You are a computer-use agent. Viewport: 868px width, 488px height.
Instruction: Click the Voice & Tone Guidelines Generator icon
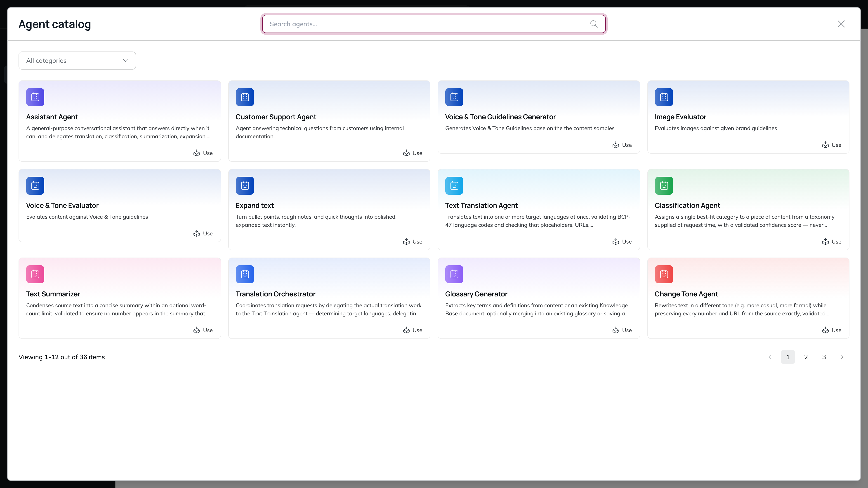click(454, 97)
